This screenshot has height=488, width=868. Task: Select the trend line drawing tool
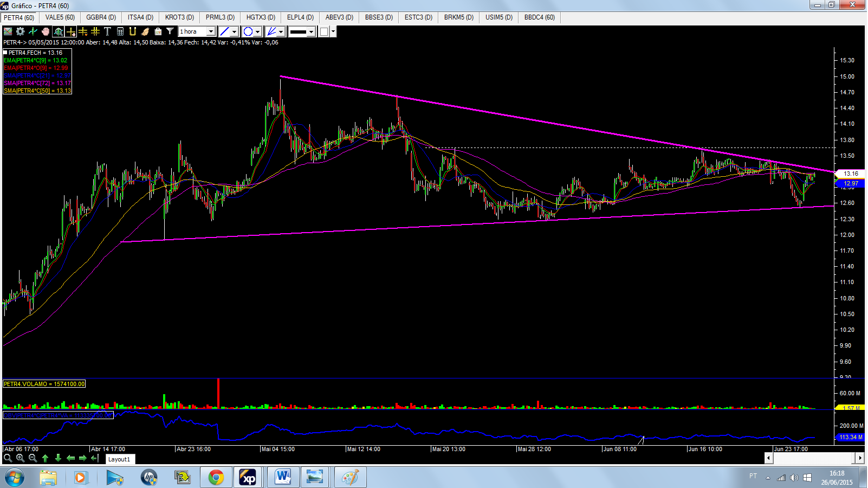pyautogui.click(x=224, y=31)
